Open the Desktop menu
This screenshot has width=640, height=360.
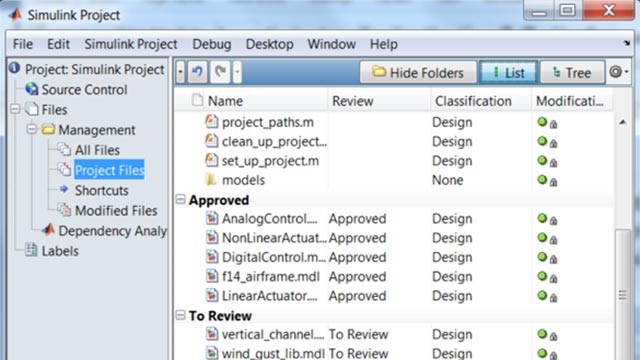coord(269,44)
